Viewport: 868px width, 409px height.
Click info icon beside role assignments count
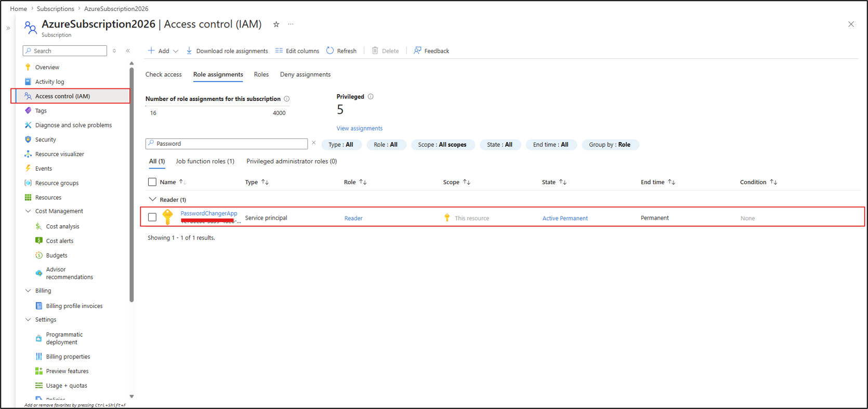[287, 99]
